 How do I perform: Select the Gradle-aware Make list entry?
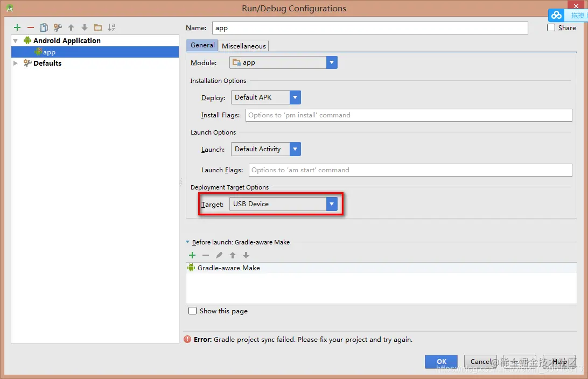point(381,268)
